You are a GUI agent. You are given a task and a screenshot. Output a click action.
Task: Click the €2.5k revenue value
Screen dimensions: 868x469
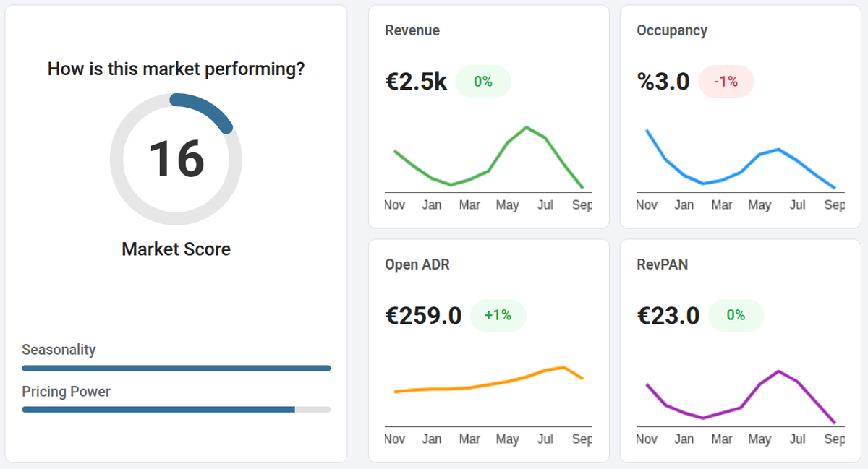(416, 82)
